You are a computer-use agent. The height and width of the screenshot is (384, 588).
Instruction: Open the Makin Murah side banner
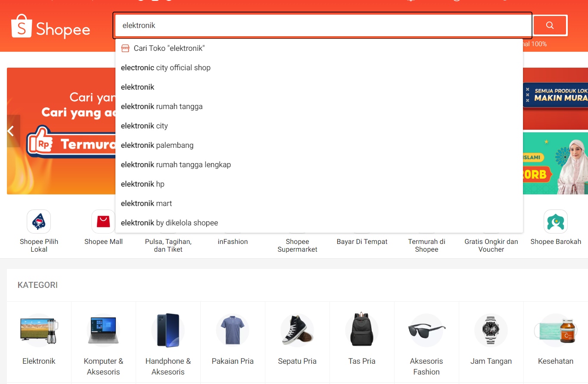(x=555, y=99)
